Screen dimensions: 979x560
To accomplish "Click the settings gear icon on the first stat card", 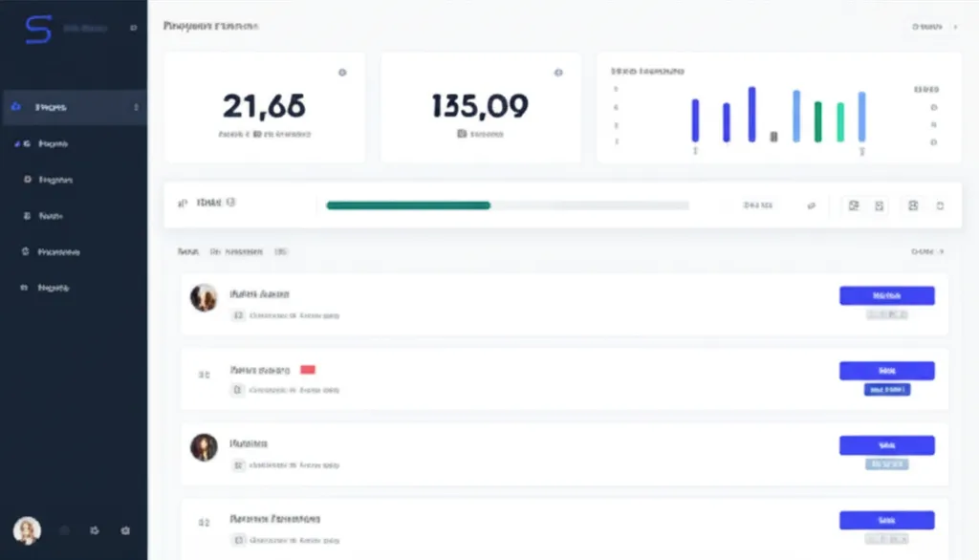I will [x=341, y=70].
